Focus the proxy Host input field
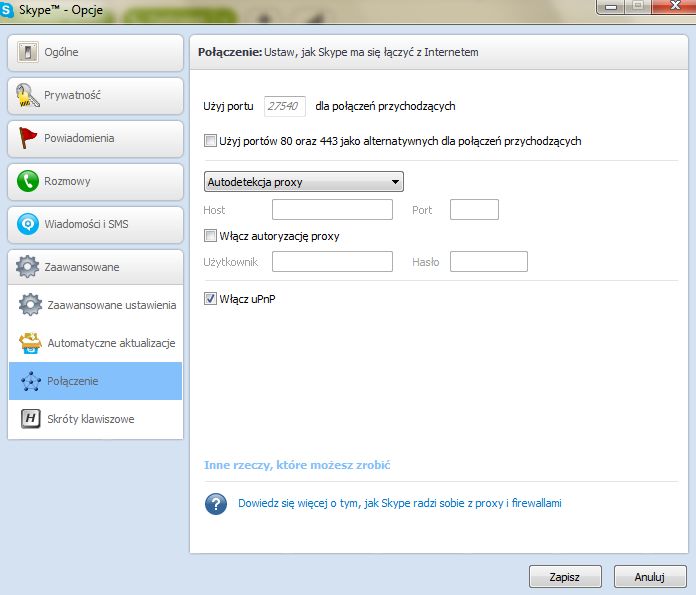The width and height of the screenshot is (696, 595). point(332,210)
